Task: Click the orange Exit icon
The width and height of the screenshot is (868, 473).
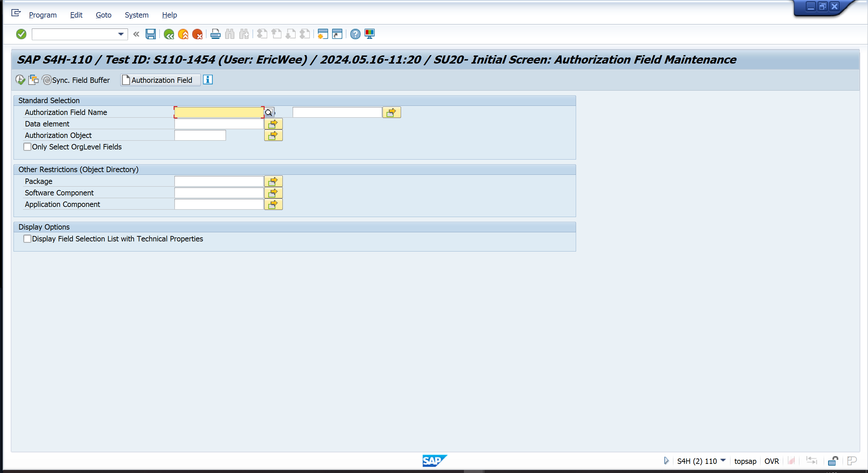Action: point(183,34)
